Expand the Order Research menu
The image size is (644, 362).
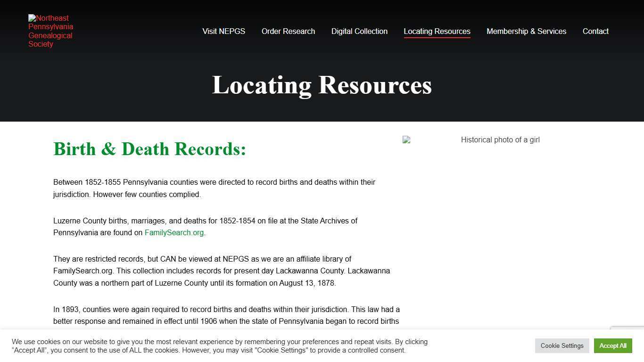[x=288, y=31]
